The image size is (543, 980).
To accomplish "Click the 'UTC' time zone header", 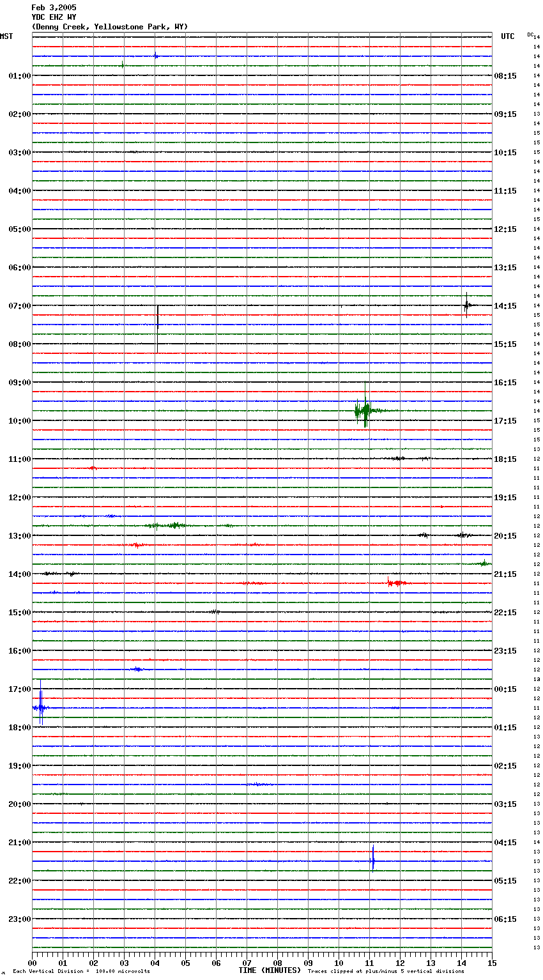I will 508,36.
